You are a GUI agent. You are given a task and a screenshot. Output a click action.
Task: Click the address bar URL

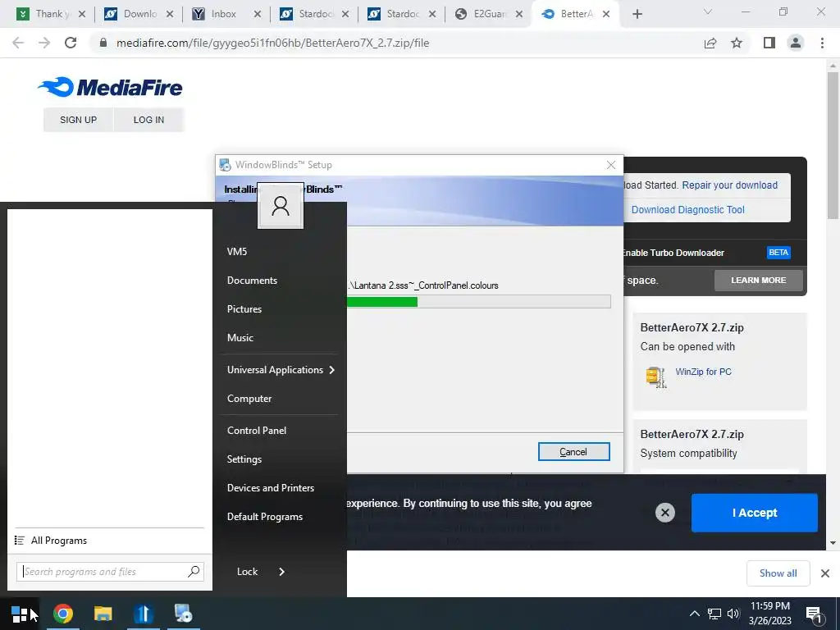coord(272,43)
